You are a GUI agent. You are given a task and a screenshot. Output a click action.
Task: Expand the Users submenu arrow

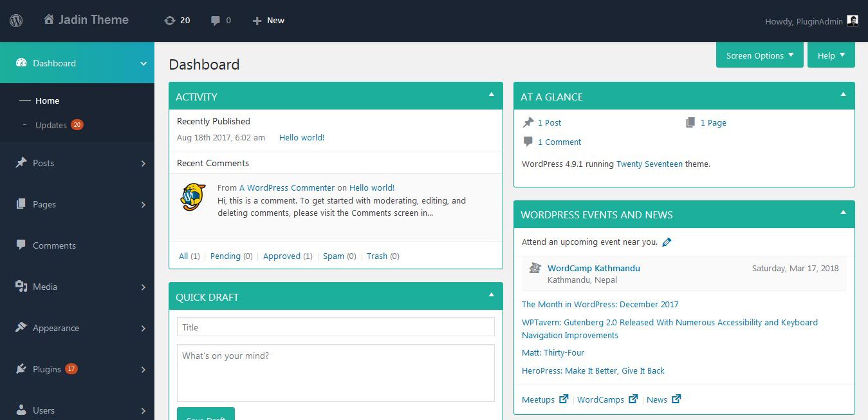pyautogui.click(x=143, y=411)
